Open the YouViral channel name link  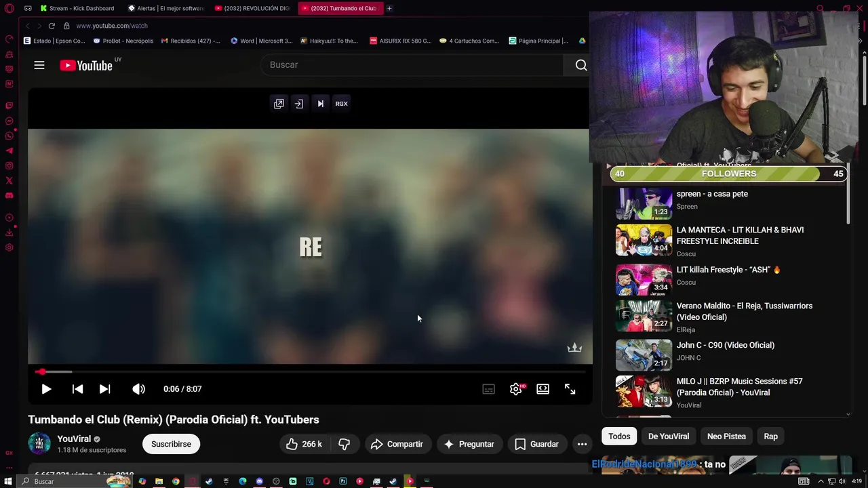tap(74, 439)
